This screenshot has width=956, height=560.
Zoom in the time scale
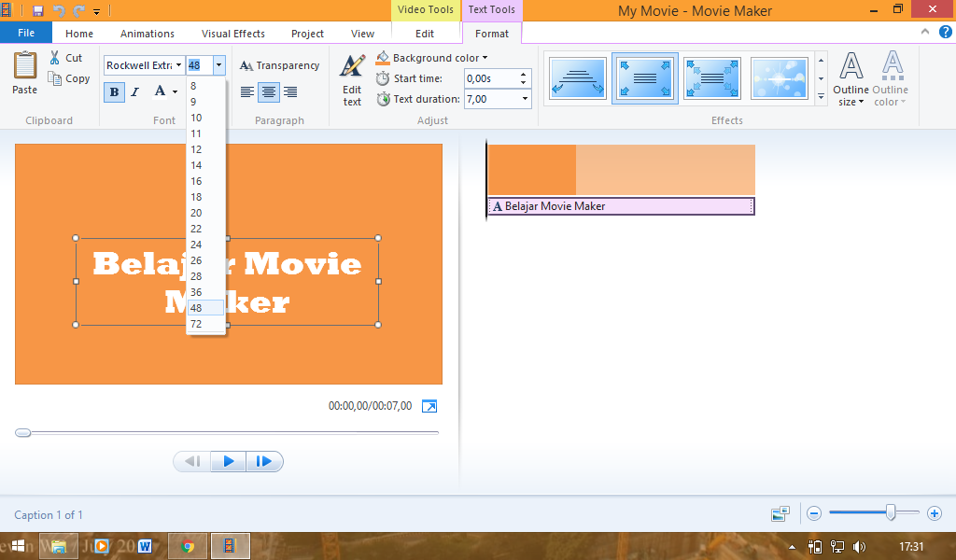pyautogui.click(x=934, y=513)
